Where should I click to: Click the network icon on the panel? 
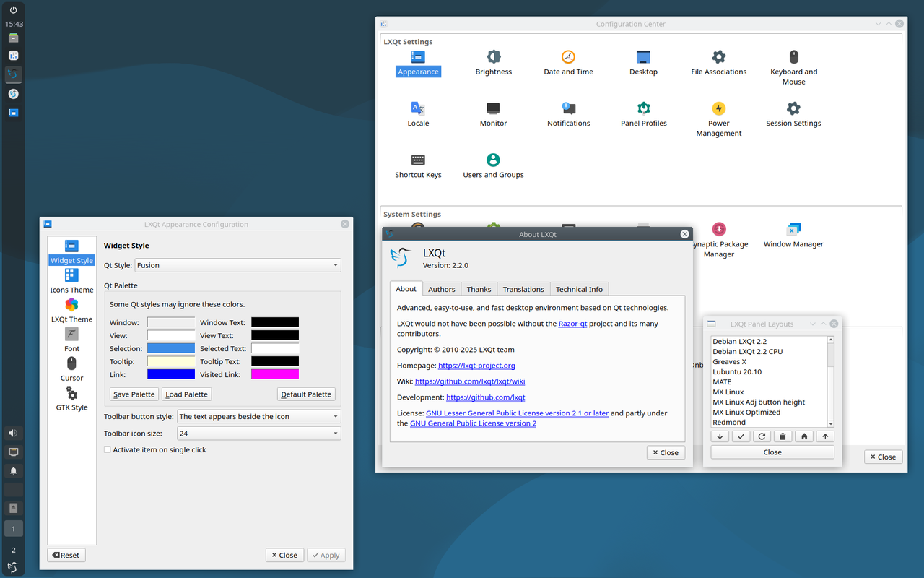13,452
